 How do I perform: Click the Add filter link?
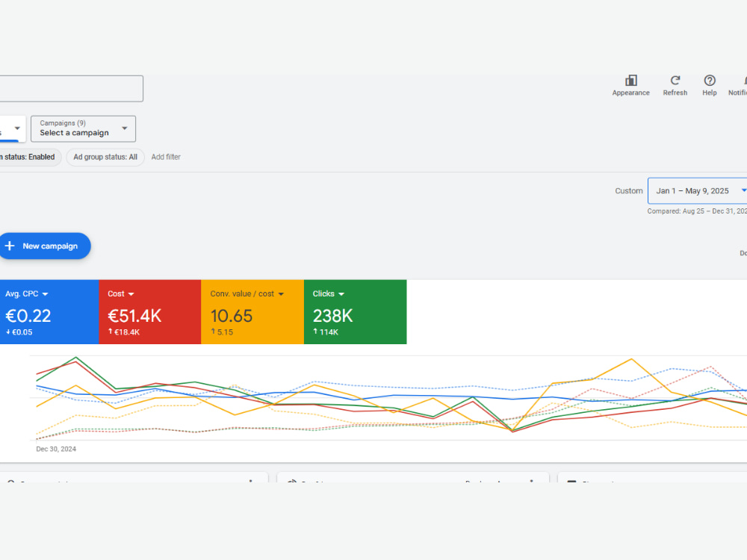166,158
